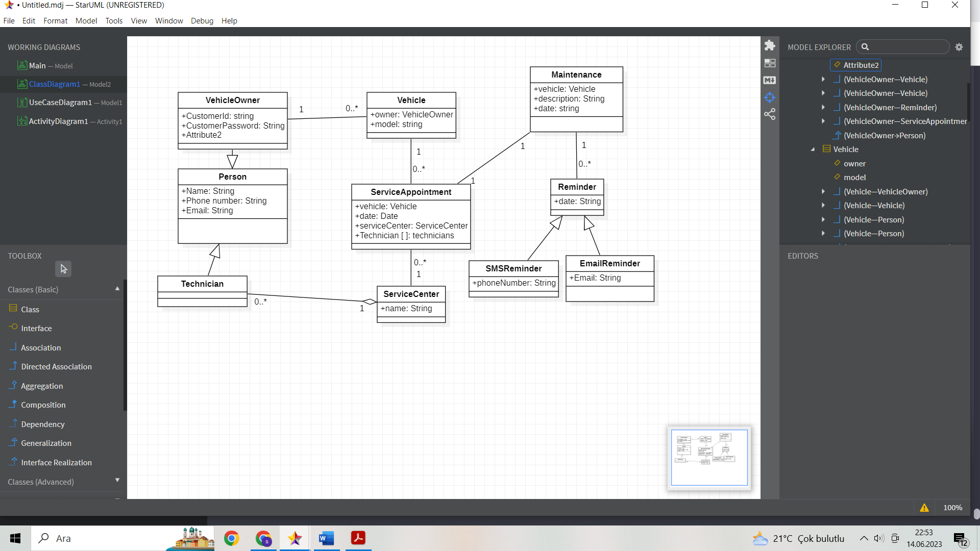980x551 pixels.
Task: Select the pointer tool in the Toolbox
Action: [x=63, y=269]
